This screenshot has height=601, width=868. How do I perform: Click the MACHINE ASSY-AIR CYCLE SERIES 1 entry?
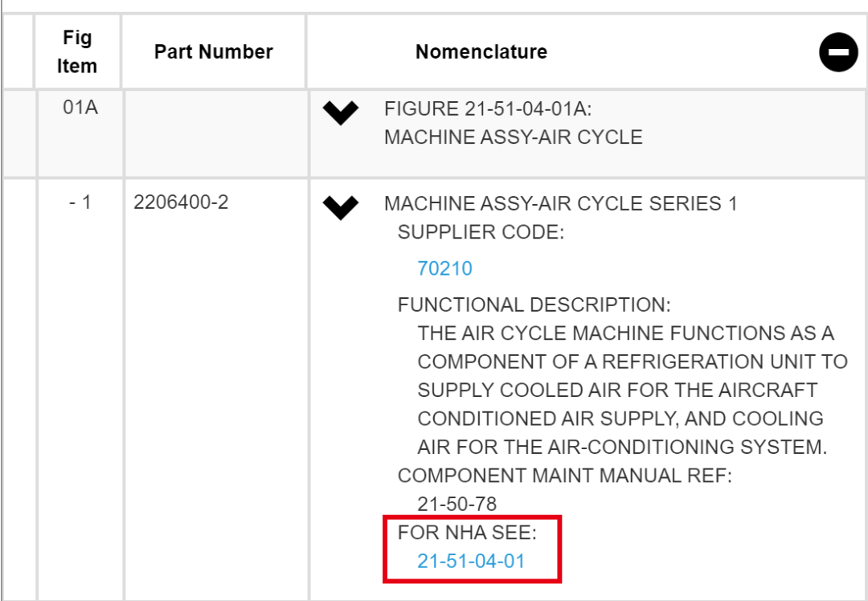click(560, 203)
